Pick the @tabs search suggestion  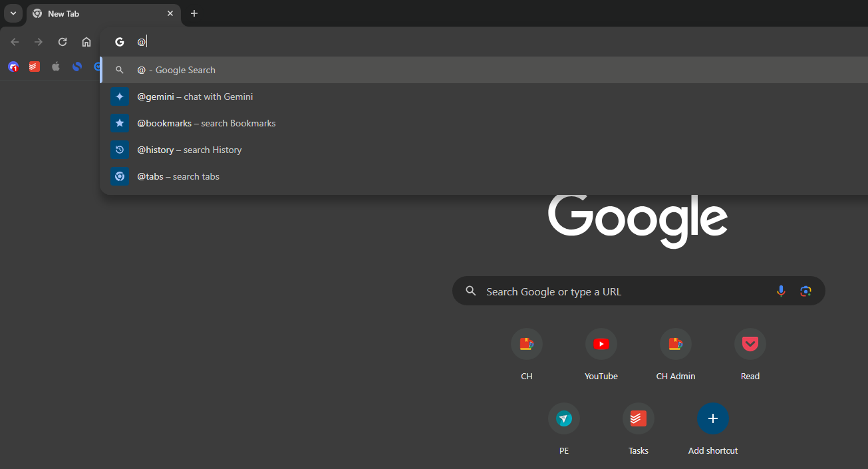178,176
